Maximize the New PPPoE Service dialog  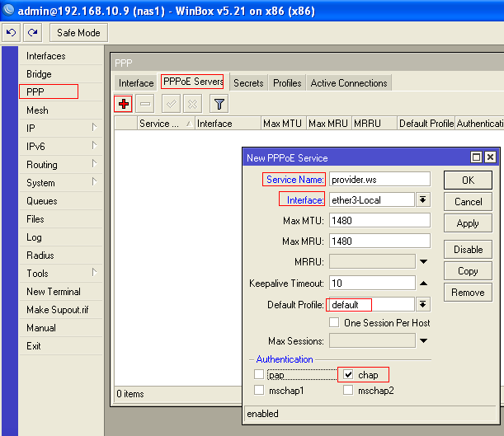(x=476, y=157)
